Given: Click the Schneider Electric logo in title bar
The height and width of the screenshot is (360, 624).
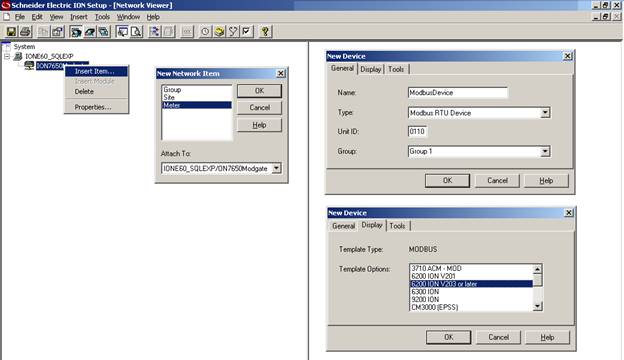Looking at the screenshot, I should (x=6, y=5).
